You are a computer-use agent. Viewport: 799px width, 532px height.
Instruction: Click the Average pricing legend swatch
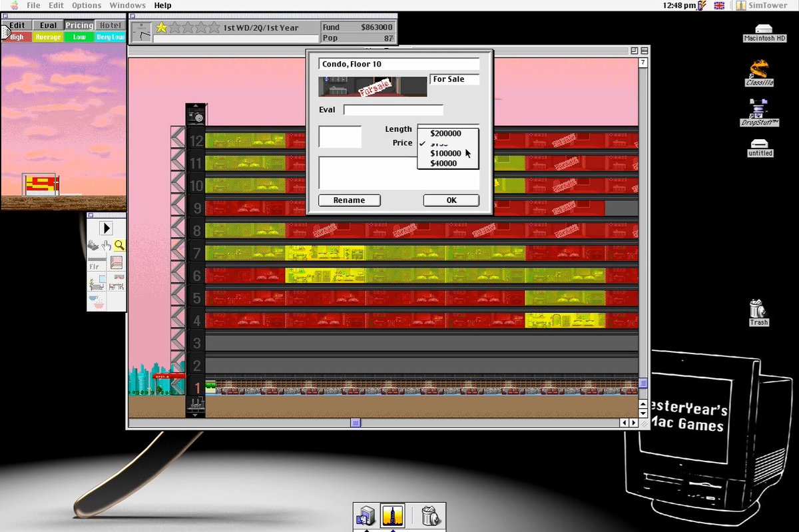48,37
